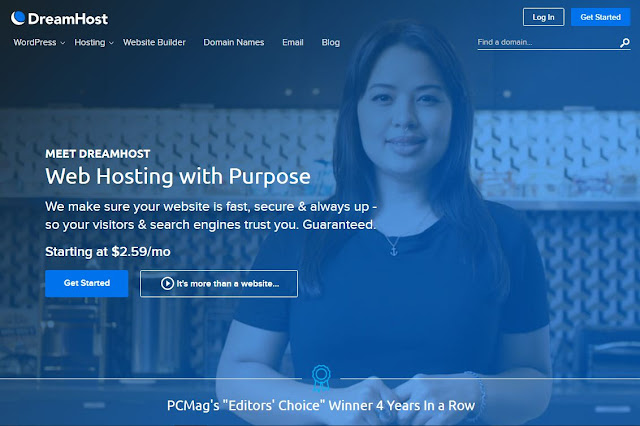Click the domain search magnifier icon
The image size is (640, 426).
[624, 42]
